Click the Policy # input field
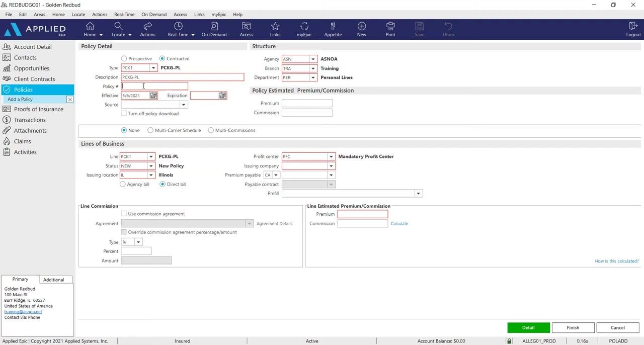Image resolution: width=644 pixels, height=345 pixels. 154,87
